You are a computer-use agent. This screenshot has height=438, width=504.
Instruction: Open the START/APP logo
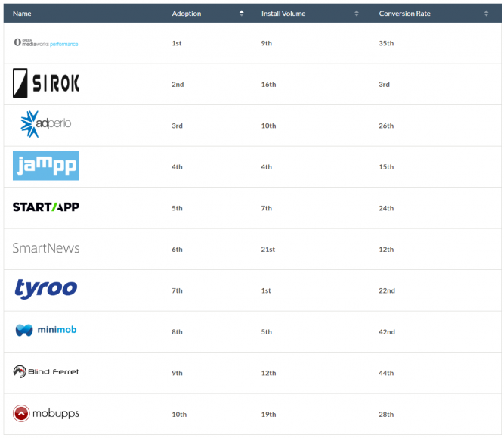(45, 207)
